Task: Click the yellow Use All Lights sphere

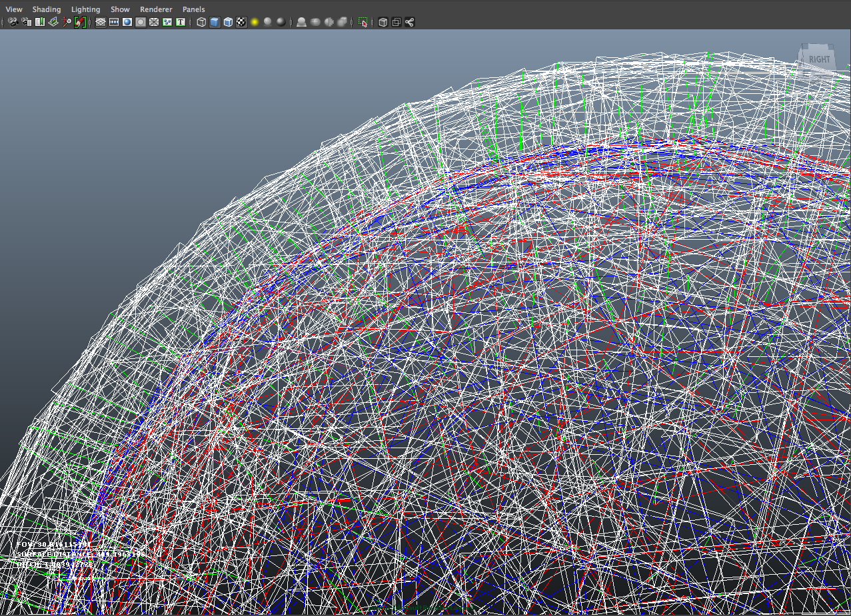Action: coord(255,22)
